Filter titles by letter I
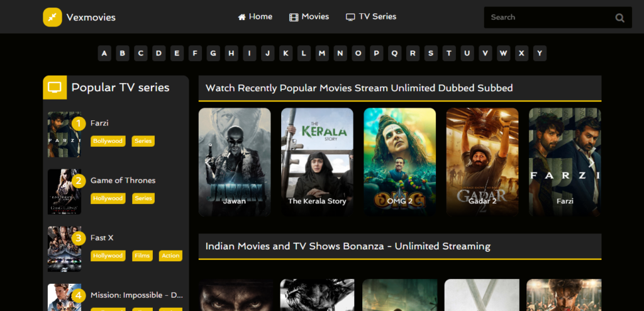 pos(249,54)
